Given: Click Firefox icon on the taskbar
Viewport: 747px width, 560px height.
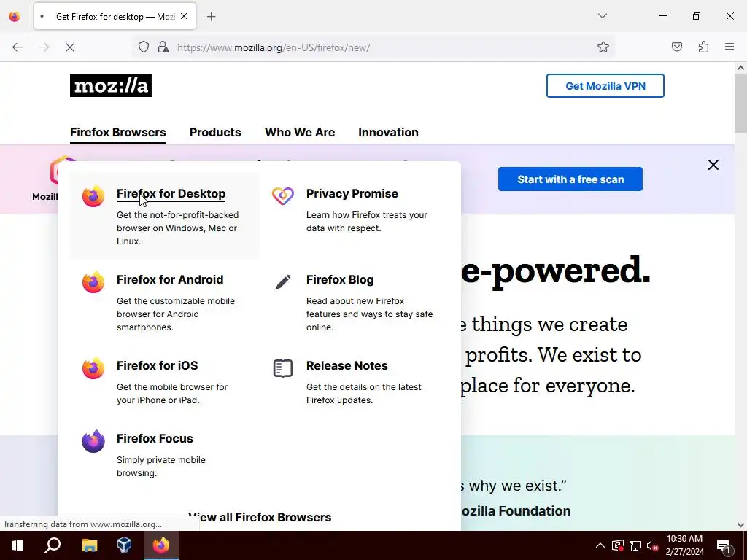Looking at the screenshot, I should click(x=161, y=545).
